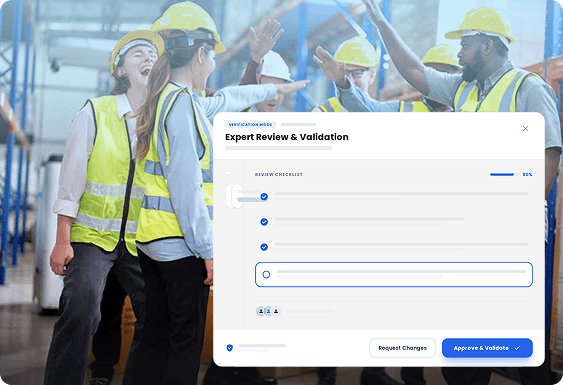Check the unchecked circle in the highlighted row
563x385 pixels.
pos(266,274)
